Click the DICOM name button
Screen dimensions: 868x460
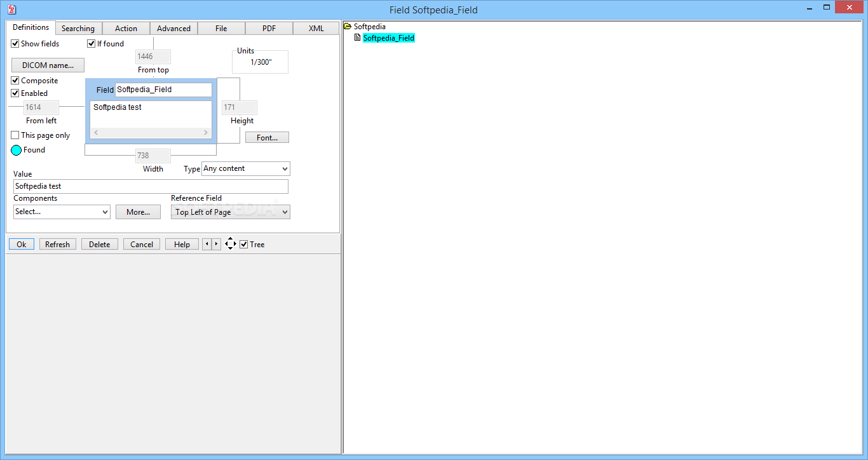48,65
